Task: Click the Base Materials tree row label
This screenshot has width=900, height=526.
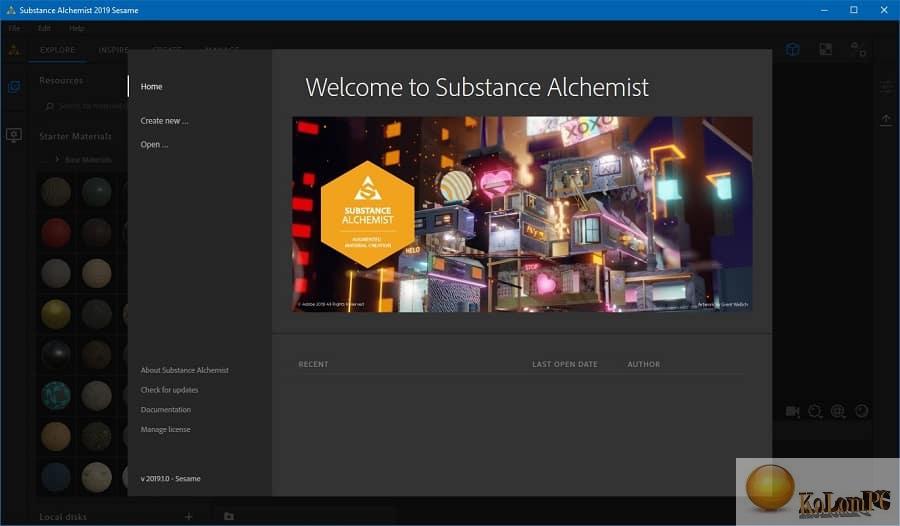Action: 88,160
